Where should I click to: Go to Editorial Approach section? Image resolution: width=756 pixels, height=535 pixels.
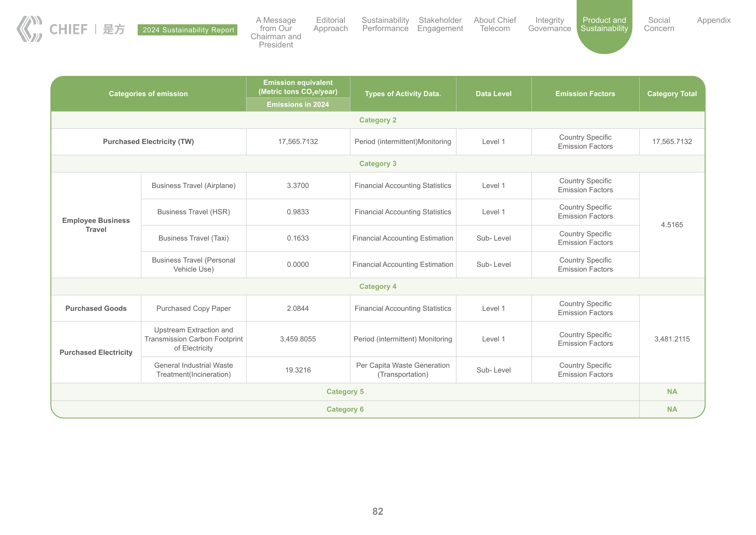tap(331, 24)
